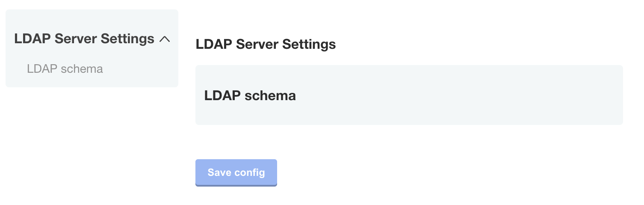Collapse the LDAP Server Settings chevron
The image size is (644, 205).
[165, 39]
